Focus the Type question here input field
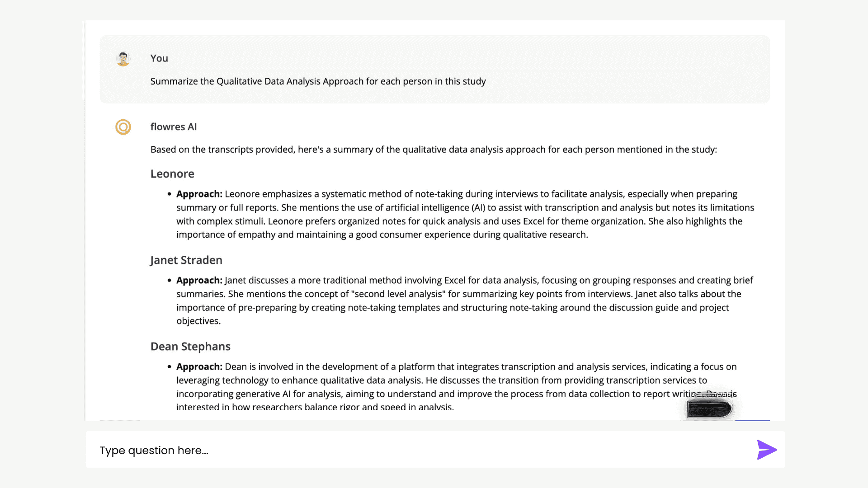 407,450
